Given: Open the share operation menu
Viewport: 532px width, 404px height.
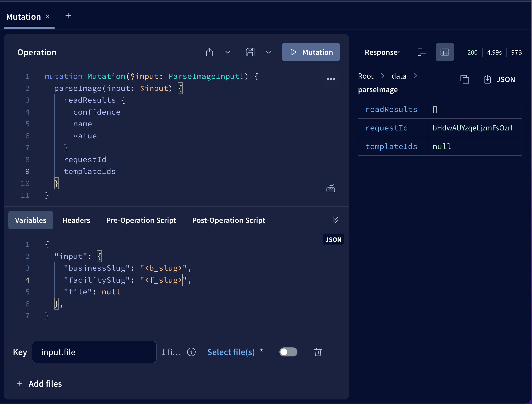Looking at the screenshot, I should pos(209,52).
